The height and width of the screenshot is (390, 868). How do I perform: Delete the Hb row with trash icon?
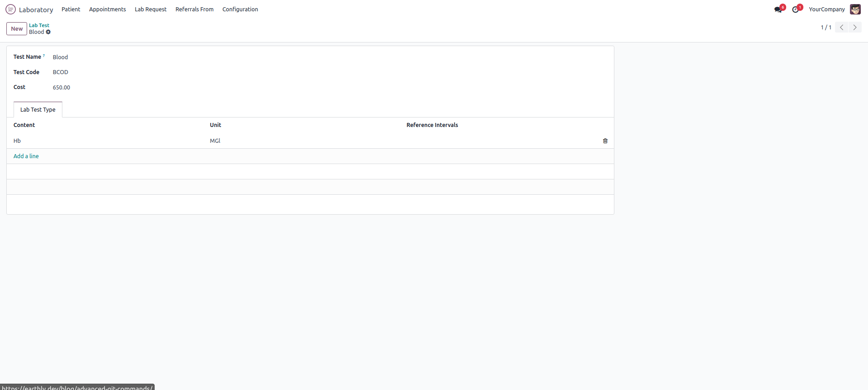tap(605, 141)
